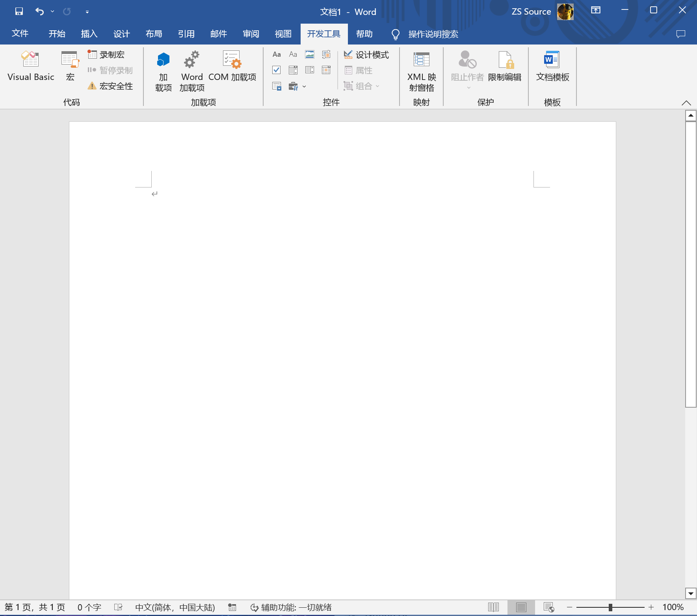Open the undo history dropdown arrow
The image size is (697, 616).
(52, 11)
